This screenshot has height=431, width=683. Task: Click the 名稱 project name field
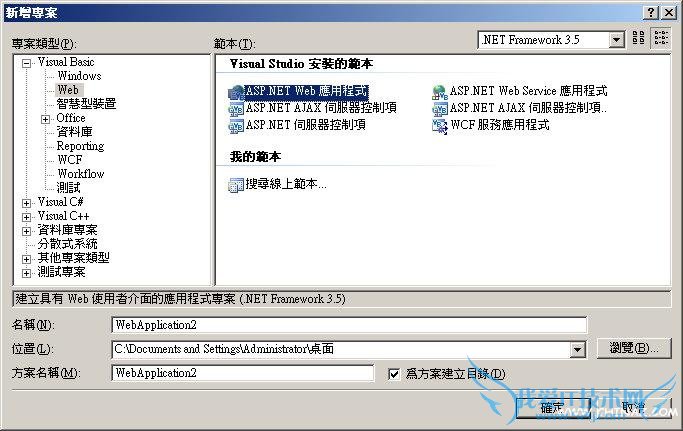point(349,325)
